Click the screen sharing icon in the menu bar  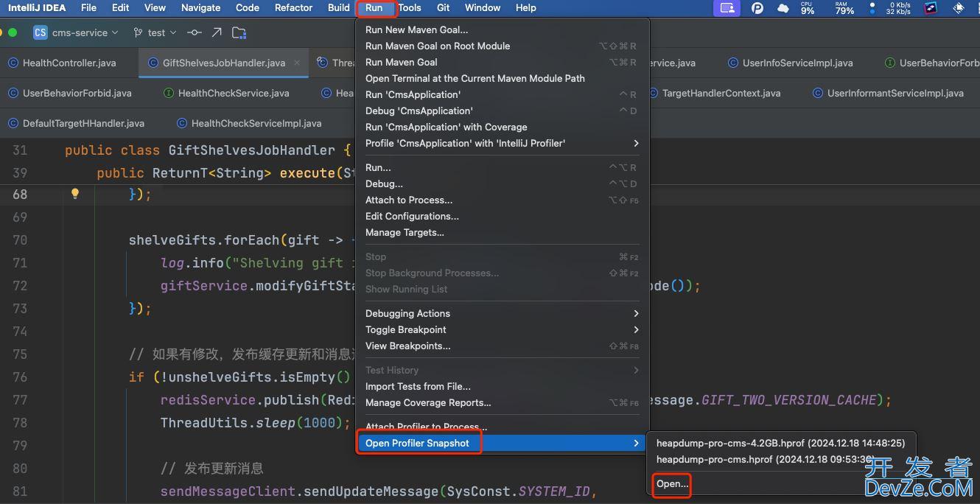pyautogui.click(x=727, y=8)
